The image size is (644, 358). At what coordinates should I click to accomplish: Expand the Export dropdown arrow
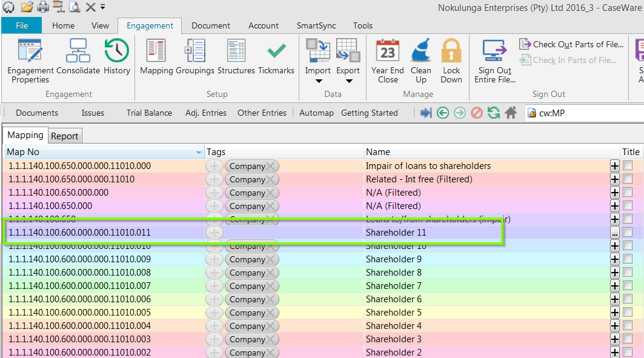348,81
